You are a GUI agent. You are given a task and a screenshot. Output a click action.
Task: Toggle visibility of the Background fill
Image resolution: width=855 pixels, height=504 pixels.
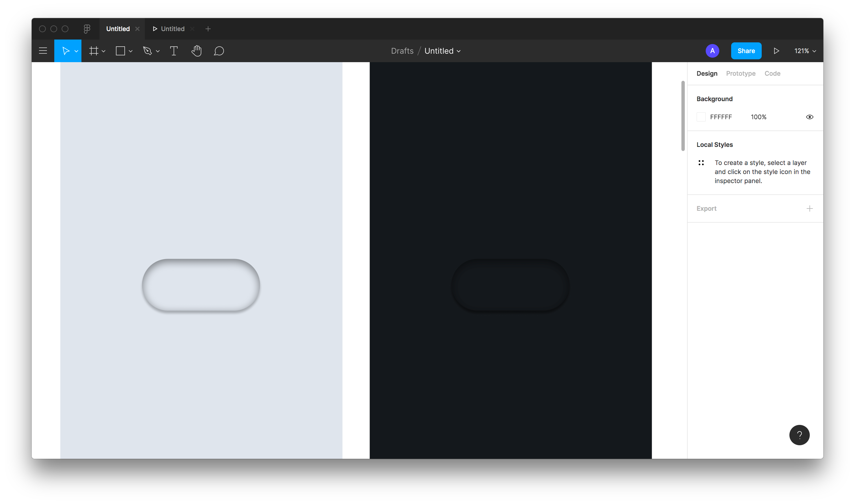tap(810, 117)
